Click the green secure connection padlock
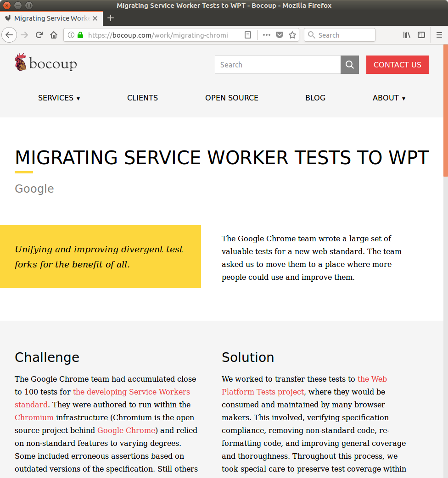448x478 pixels. click(80, 35)
